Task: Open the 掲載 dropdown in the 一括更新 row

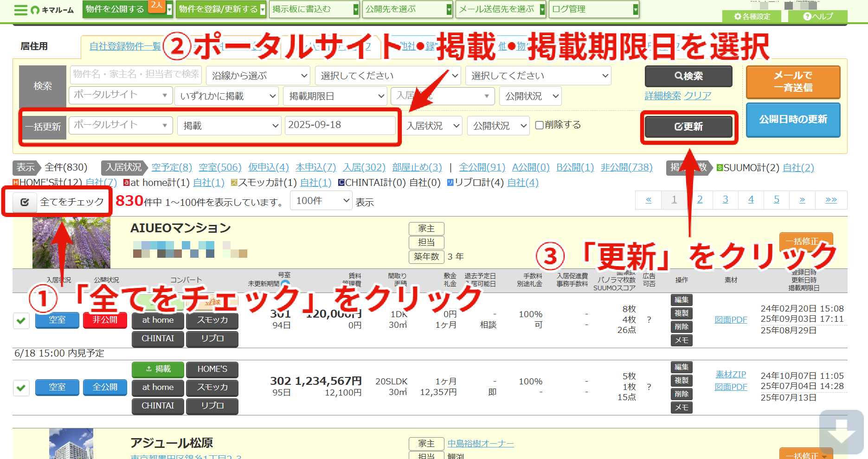Action: pos(229,126)
